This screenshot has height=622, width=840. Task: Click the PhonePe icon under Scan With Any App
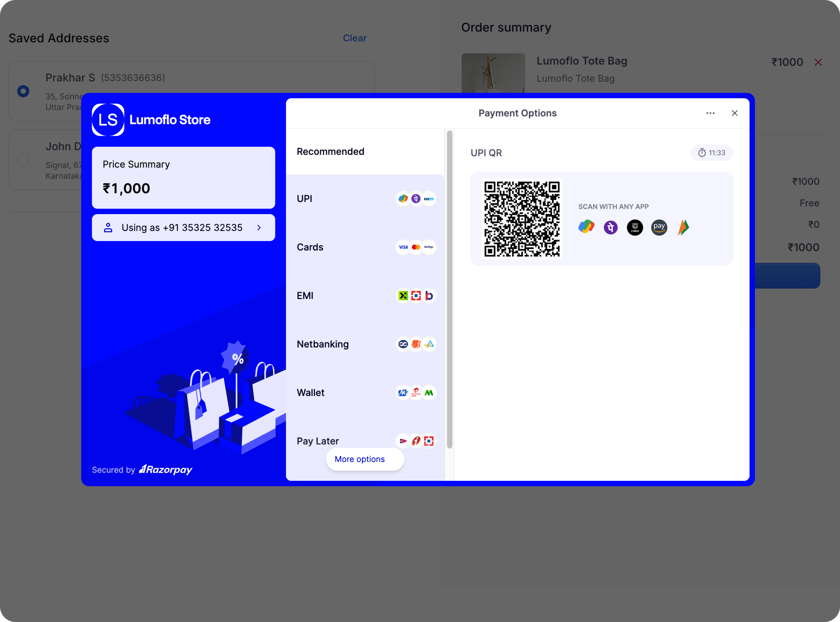tap(610, 227)
